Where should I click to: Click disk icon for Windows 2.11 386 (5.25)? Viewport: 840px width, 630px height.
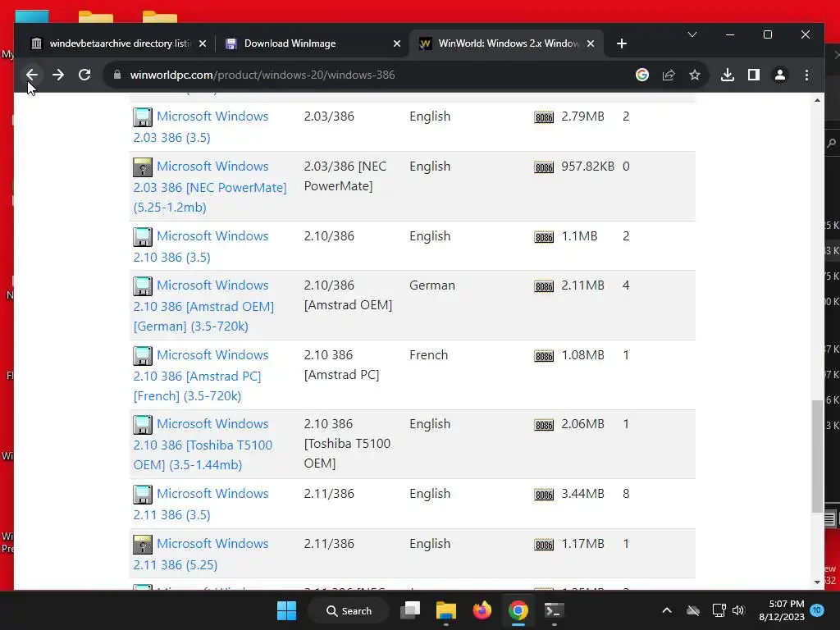143,545
